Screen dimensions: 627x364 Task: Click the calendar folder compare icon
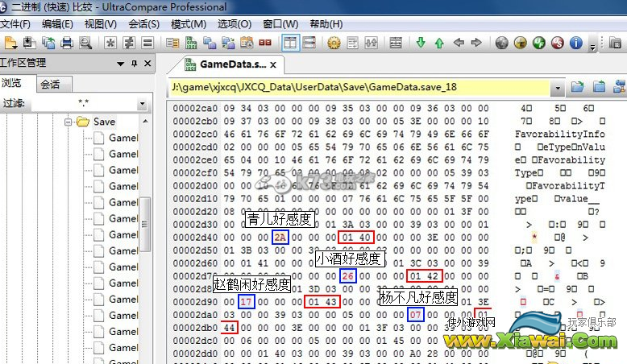click(247, 43)
